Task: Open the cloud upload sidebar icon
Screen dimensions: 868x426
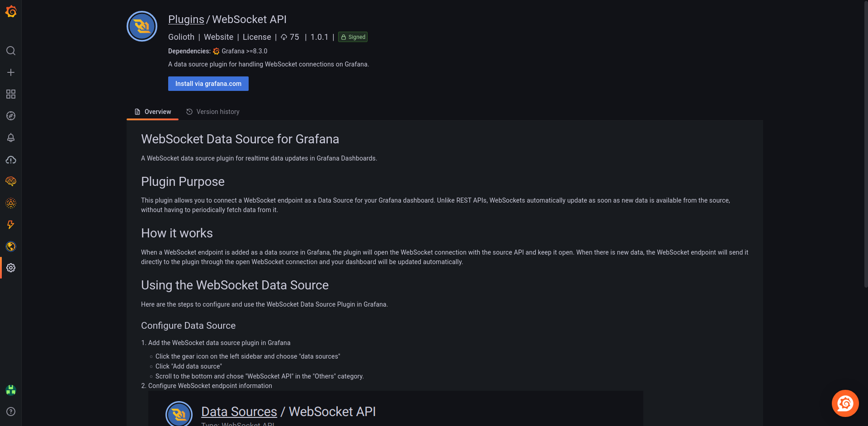Action: pos(11,160)
